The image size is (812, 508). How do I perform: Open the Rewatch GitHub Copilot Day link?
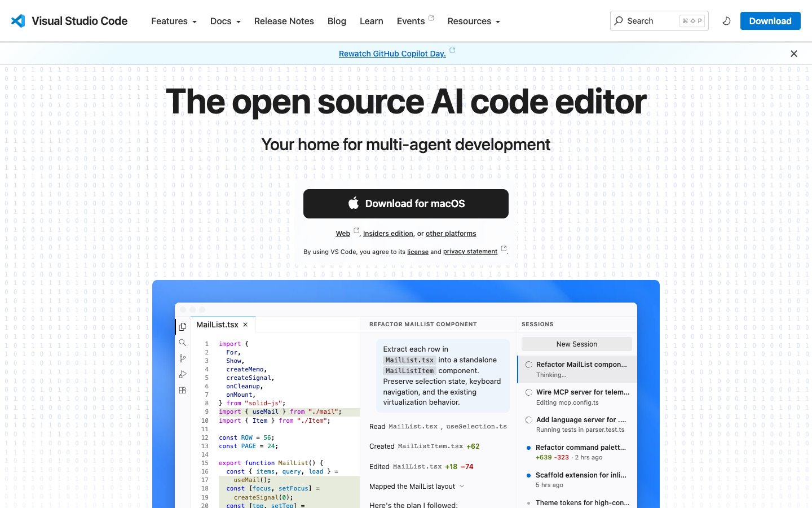[392, 54]
